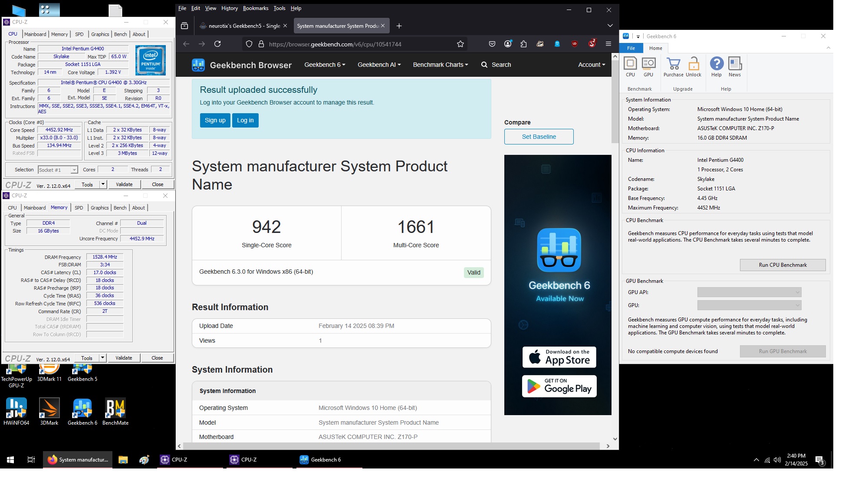868x488 pixels.
Task: Open the File tab in Geekbench 6
Action: click(x=631, y=48)
